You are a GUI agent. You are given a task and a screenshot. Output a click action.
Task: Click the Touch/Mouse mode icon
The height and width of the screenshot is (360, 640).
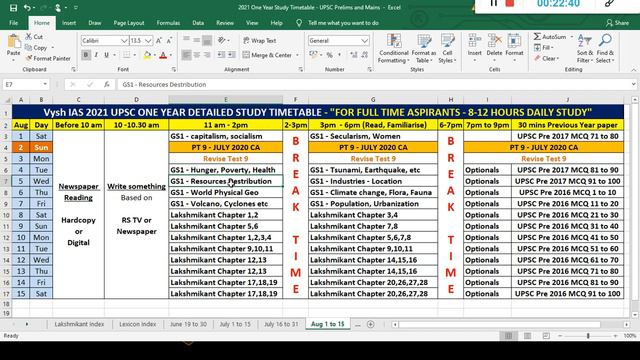pos(58,8)
